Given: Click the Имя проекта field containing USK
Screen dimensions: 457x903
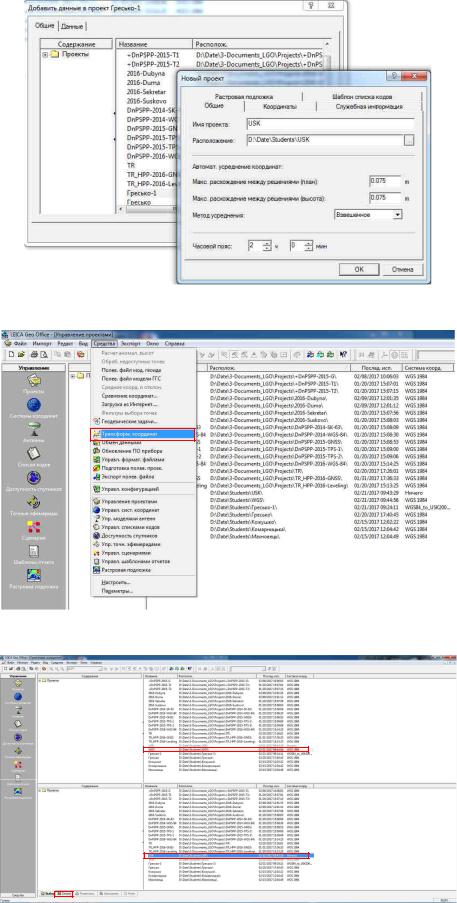Looking at the screenshot, I should (x=330, y=124).
